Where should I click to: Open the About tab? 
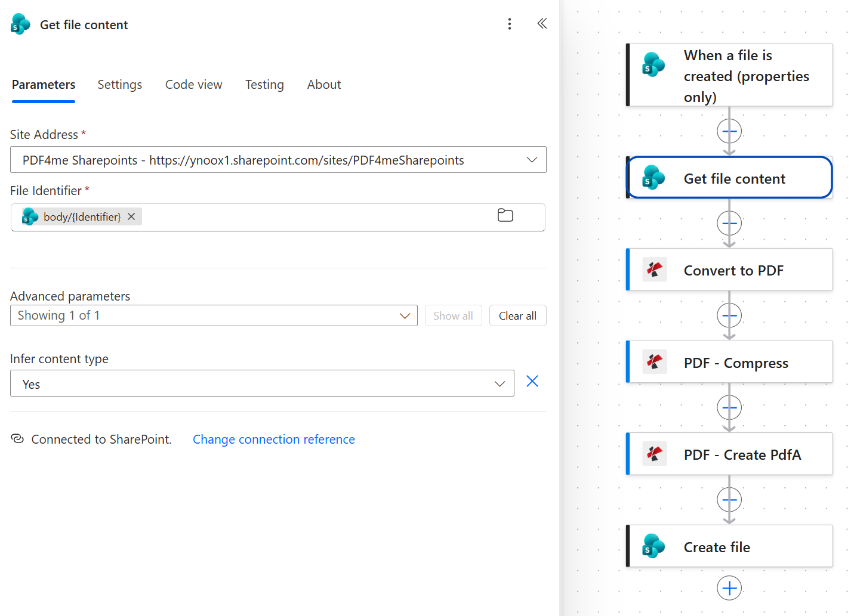click(324, 85)
